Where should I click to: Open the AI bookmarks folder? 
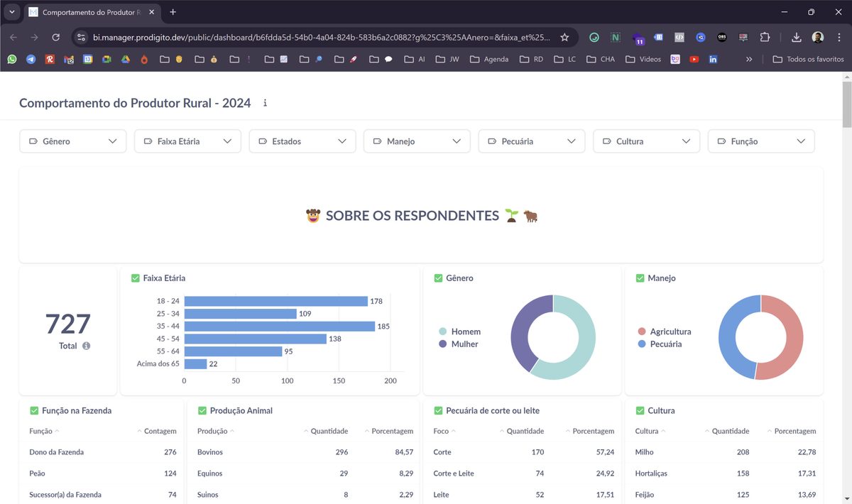click(x=415, y=60)
